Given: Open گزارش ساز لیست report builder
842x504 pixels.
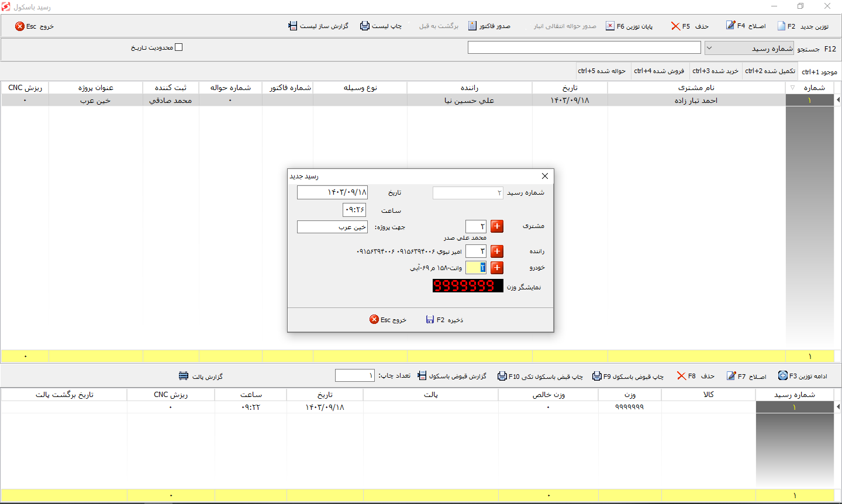Looking at the screenshot, I should (x=318, y=26).
